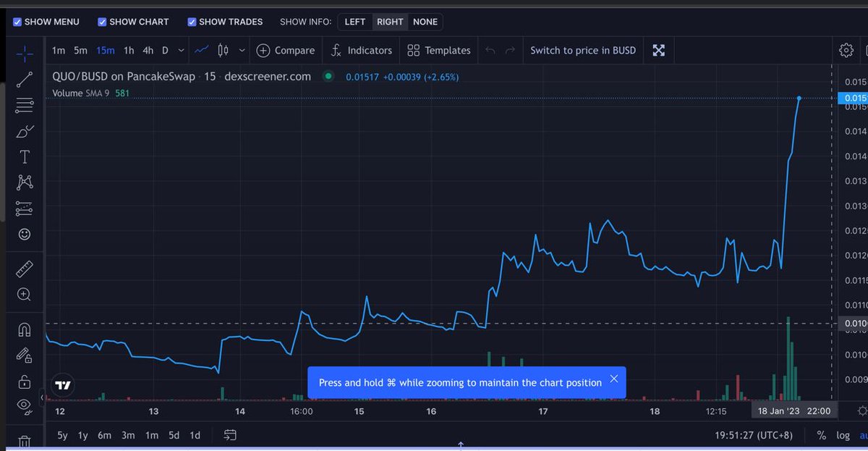Select the ruler measure tool
This screenshot has width=868, height=451.
pos(25,269)
